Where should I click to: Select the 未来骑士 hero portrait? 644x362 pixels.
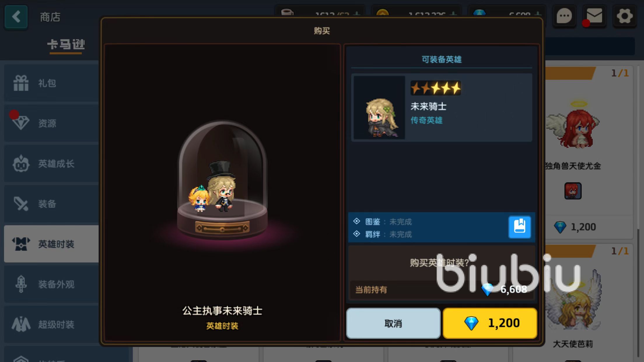click(x=379, y=108)
